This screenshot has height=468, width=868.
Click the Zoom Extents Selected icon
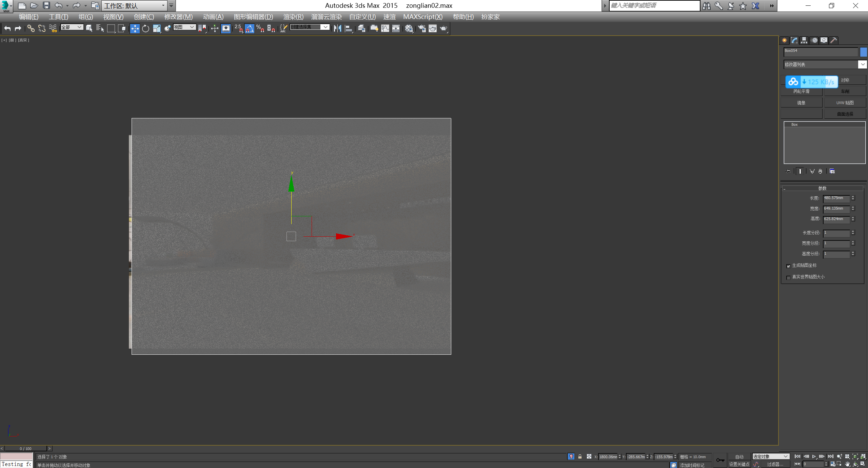pyautogui.click(x=855, y=456)
